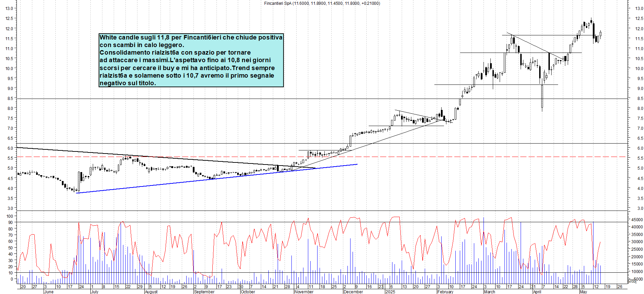The width and height of the screenshot is (644, 294).
Task: Click the annotation line starting 'White candle sugli 11,8'
Action: [x=191, y=37]
